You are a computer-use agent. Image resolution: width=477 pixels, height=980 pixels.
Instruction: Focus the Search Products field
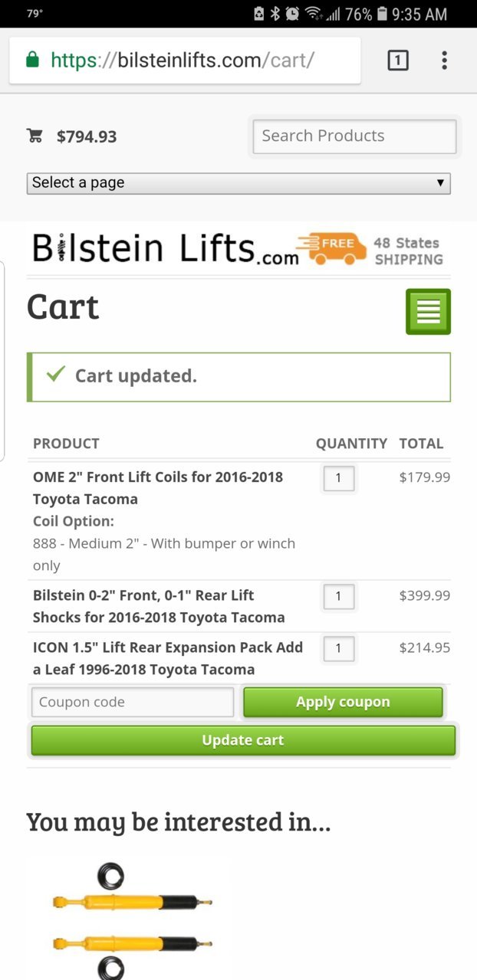click(x=354, y=136)
